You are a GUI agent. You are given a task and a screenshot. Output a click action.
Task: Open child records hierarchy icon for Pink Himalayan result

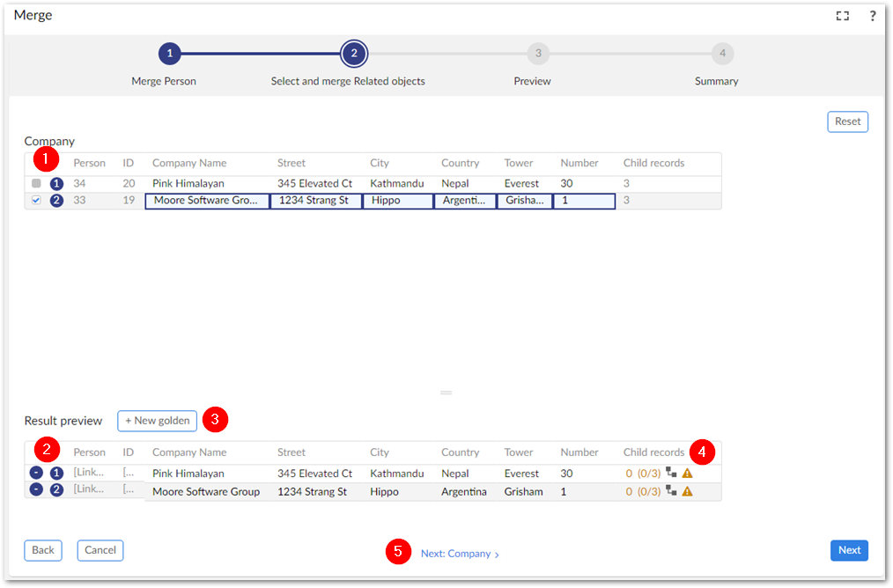coord(671,473)
